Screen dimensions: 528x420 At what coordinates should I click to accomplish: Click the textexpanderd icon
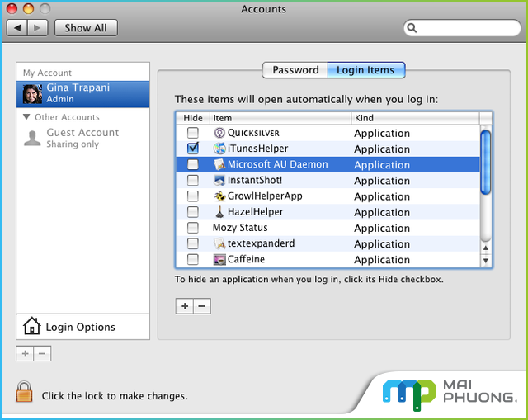[x=219, y=243]
